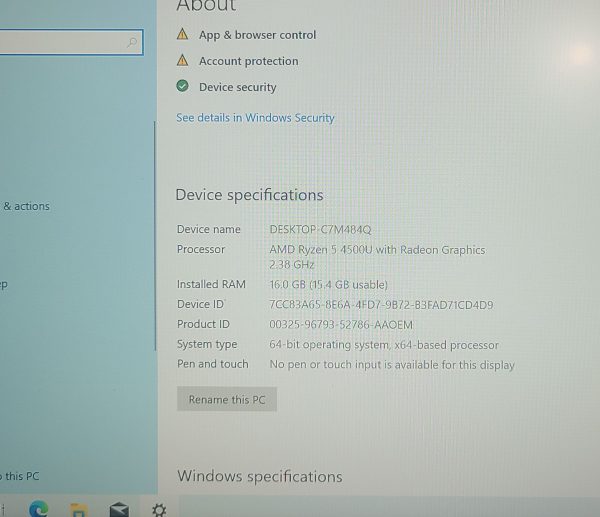Click the green Device security checkmark icon

182,87
